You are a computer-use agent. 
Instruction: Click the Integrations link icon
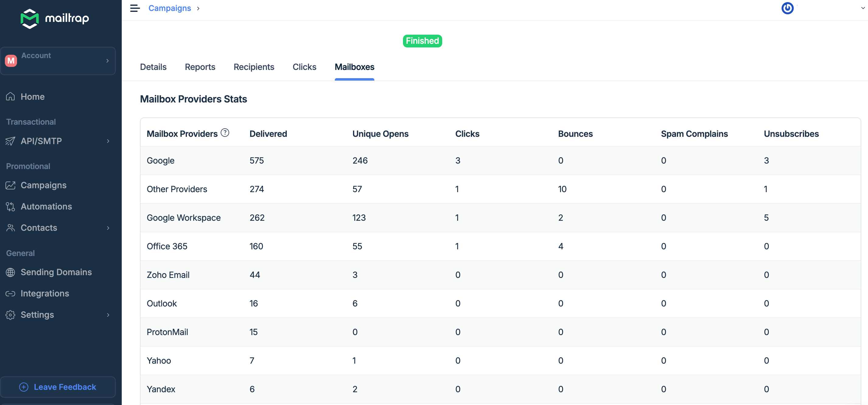(10, 294)
